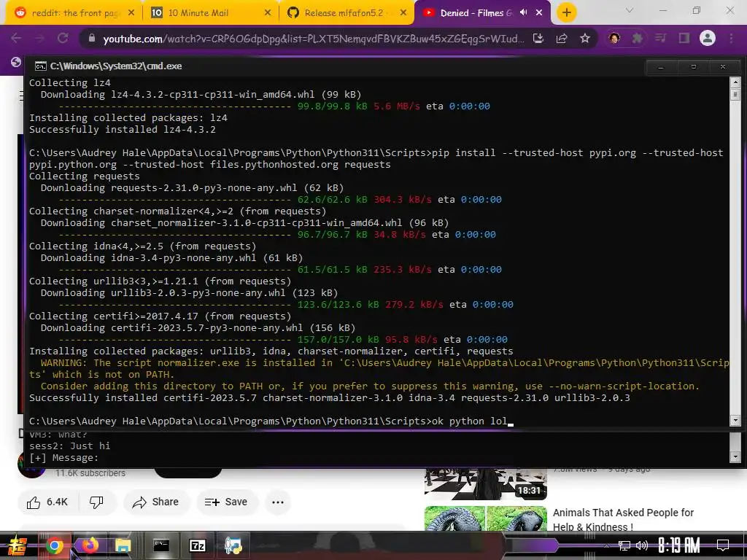Open 'Animals That Asked People for Help' title

623,519
